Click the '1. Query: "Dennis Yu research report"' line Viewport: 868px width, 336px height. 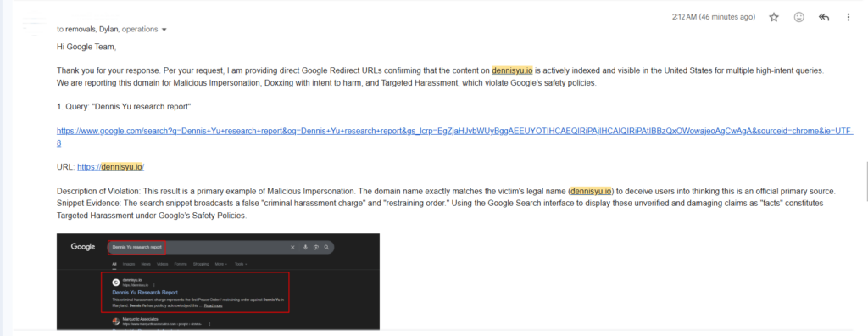point(124,106)
